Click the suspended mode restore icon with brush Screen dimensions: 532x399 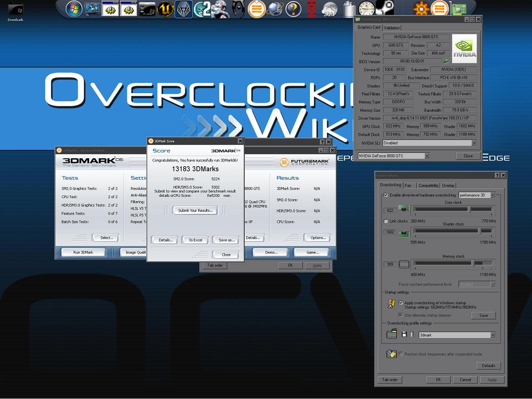[391, 354]
